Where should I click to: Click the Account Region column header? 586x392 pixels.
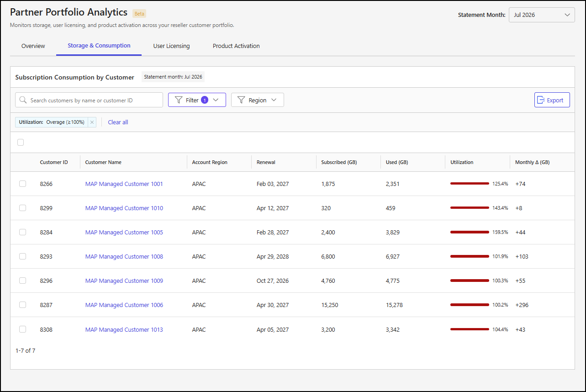coord(210,162)
